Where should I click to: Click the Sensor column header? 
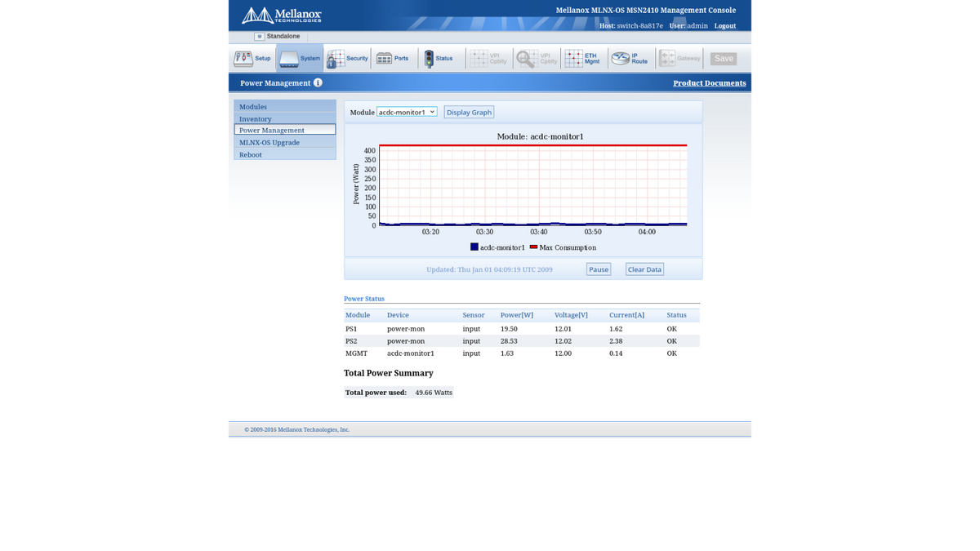click(x=474, y=315)
